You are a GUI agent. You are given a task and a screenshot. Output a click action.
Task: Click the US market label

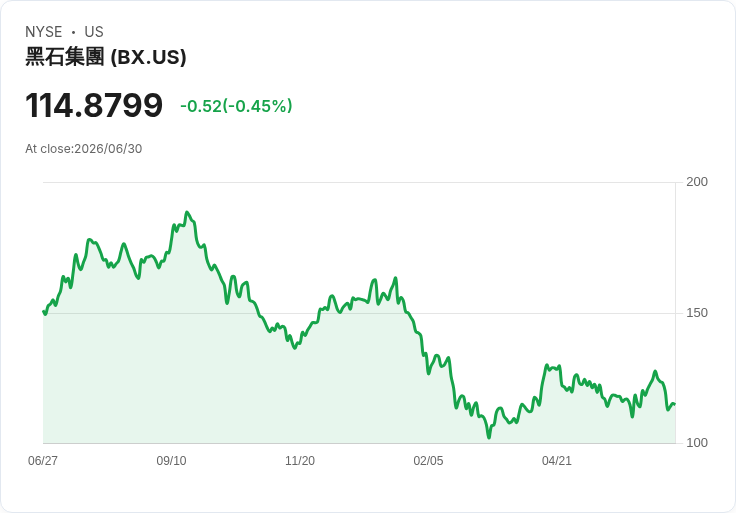click(94, 32)
